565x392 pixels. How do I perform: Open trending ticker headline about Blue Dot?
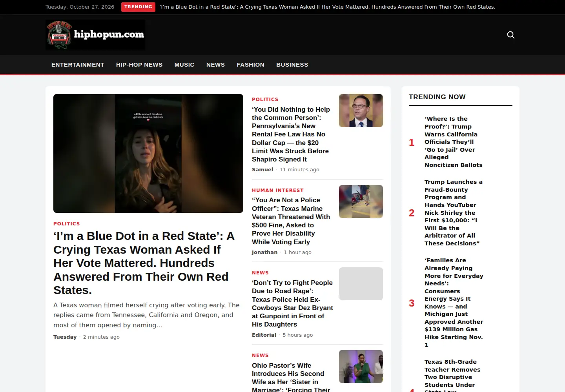[x=327, y=7]
